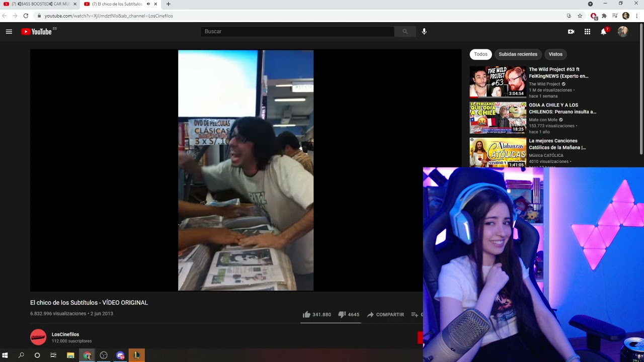Screen dimensions: 644x362
Task: Select the Todos filter chip
Action: [x=480, y=54]
